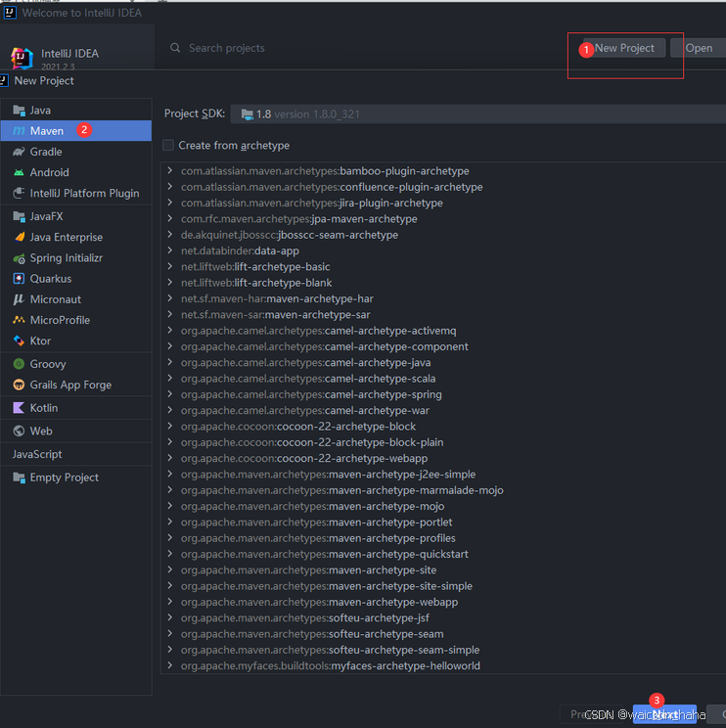Select maven-archetype-portlet row
Screen dimensions: 726x728
click(x=317, y=522)
